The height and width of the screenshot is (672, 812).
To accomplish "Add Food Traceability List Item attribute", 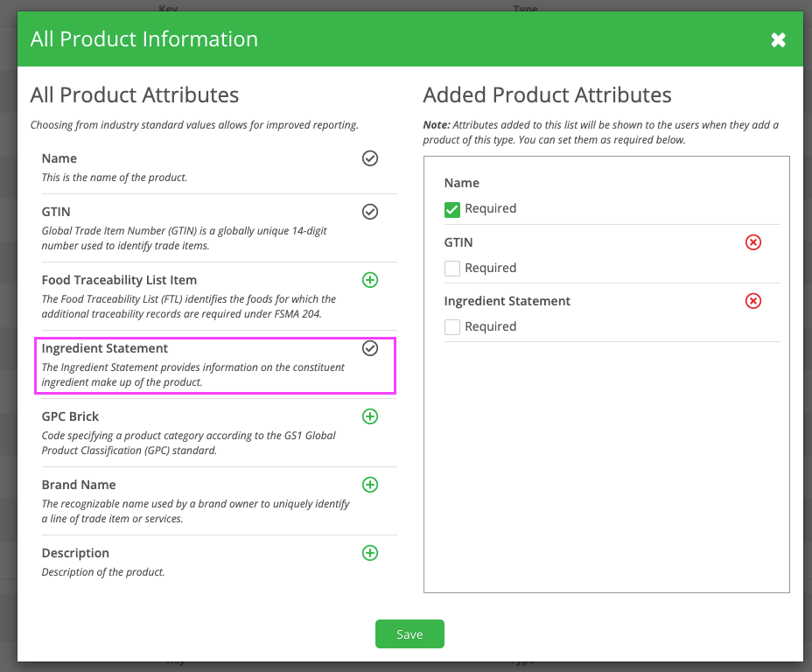I will pos(370,280).
